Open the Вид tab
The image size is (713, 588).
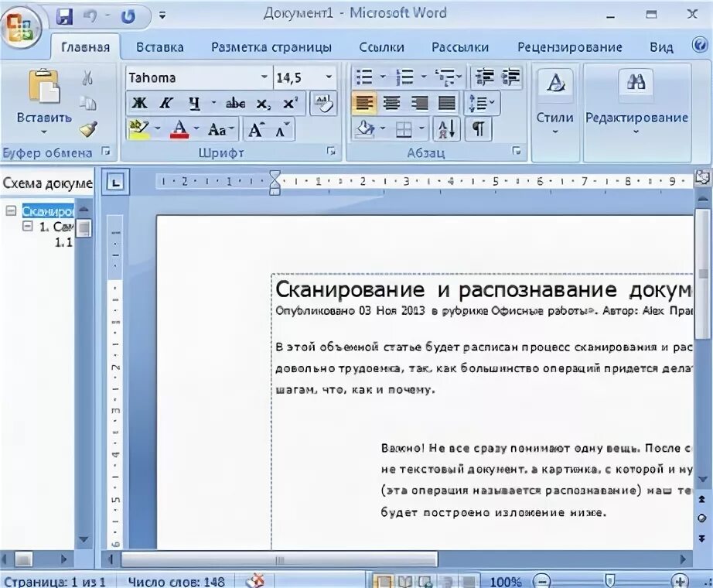click(x=661, y=47)
